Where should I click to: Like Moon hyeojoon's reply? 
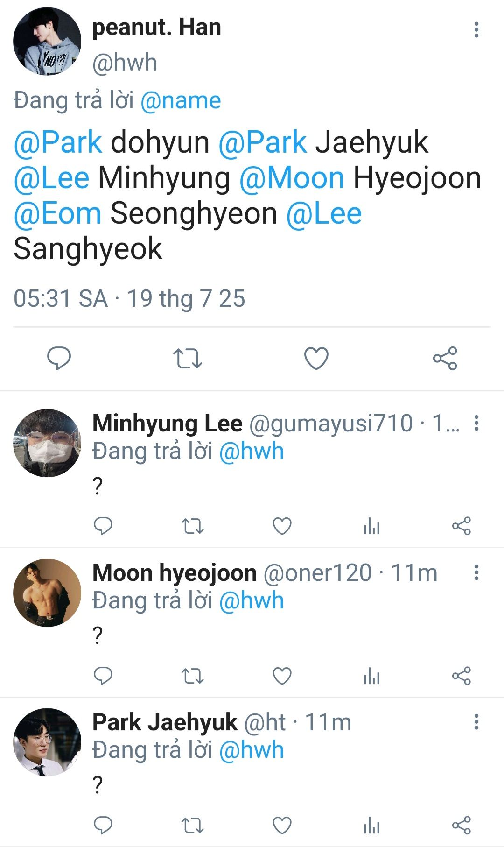(x=282, y=676)
